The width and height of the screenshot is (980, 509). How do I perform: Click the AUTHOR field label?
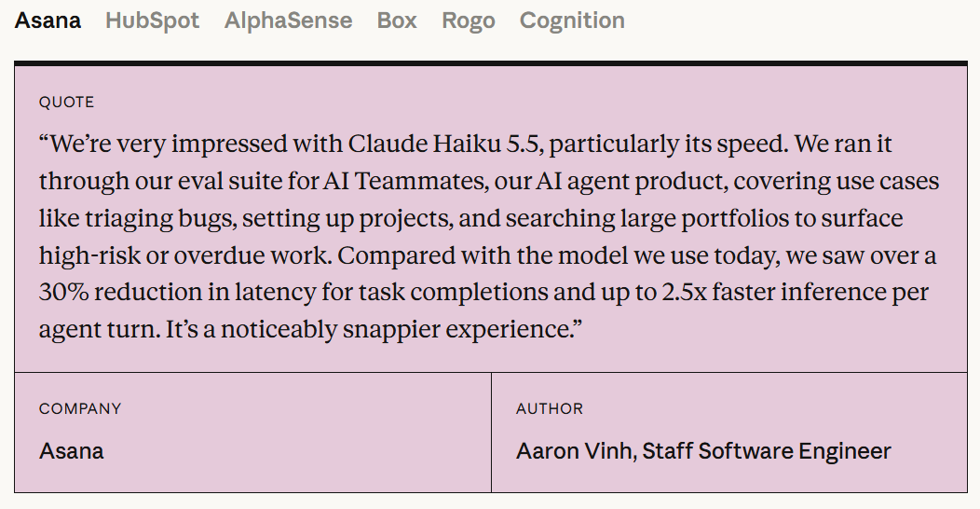(x=550, y=408)
